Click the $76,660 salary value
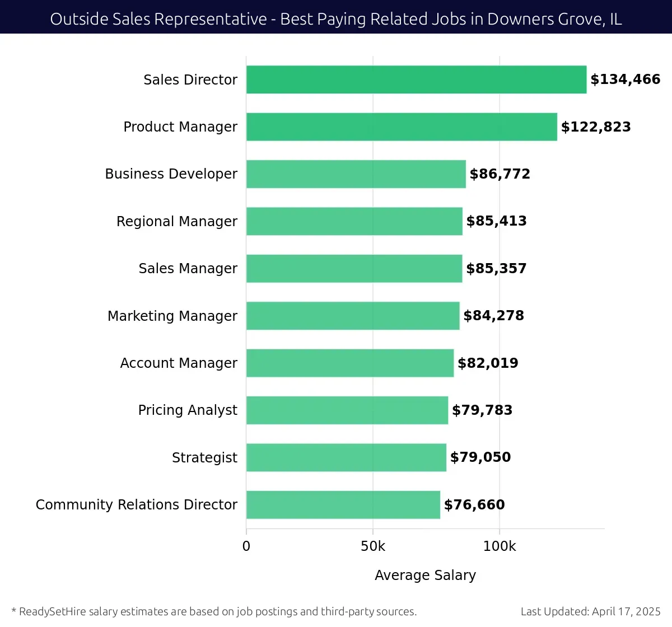672x627 pixels. (x=474, y=505)
